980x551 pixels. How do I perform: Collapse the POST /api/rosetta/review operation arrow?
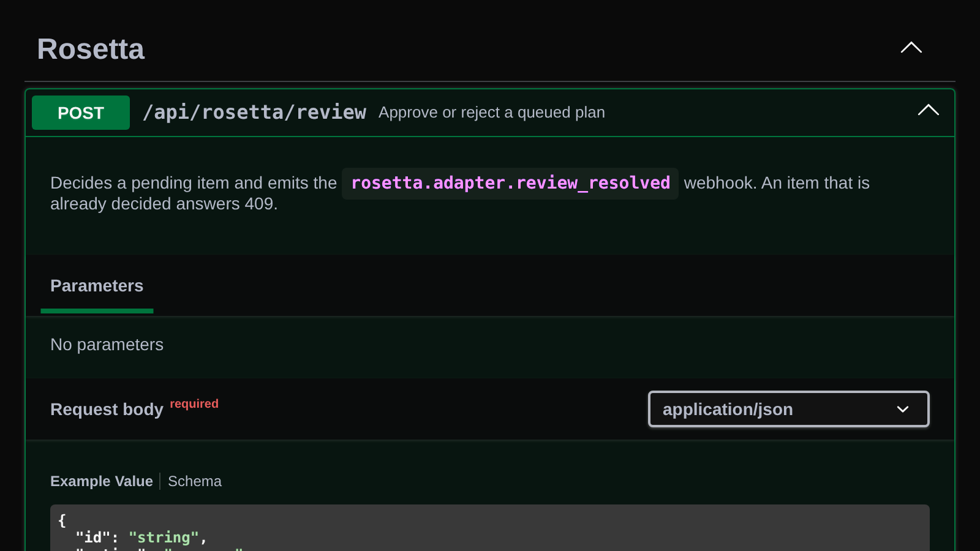click(929, 110)
